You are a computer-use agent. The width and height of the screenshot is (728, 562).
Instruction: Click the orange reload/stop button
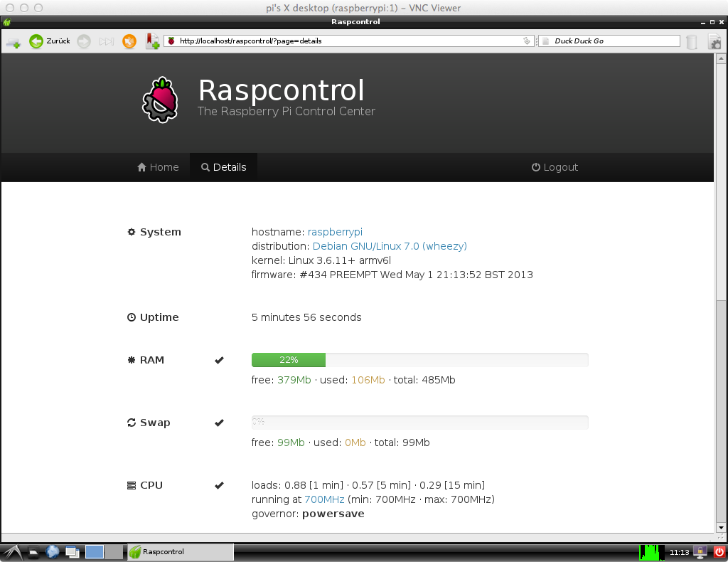[x=129, y=41]
